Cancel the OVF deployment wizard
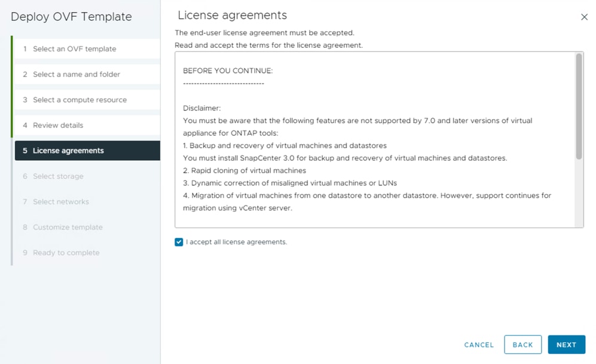This screenshot has width=596, height=364. point(479,345)
